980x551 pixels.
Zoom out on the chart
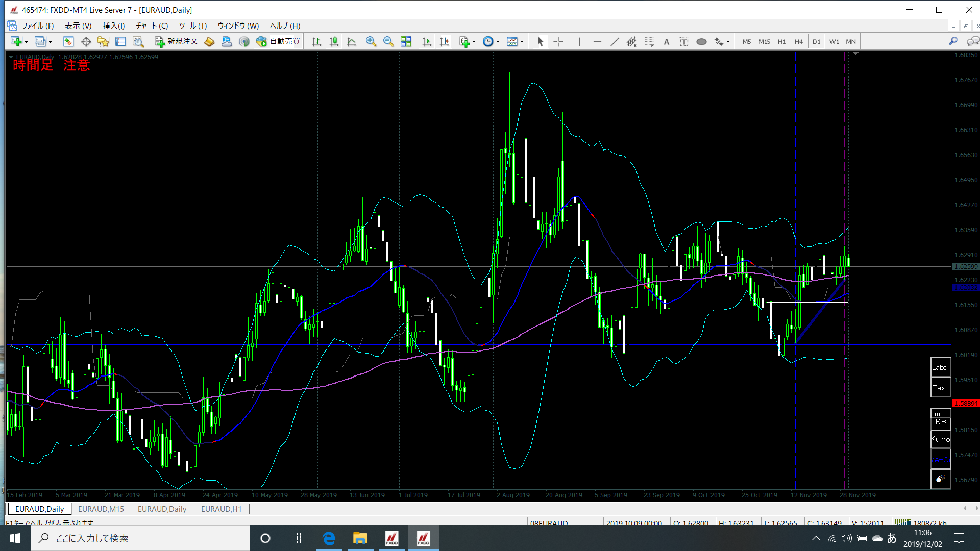[388, 42]
